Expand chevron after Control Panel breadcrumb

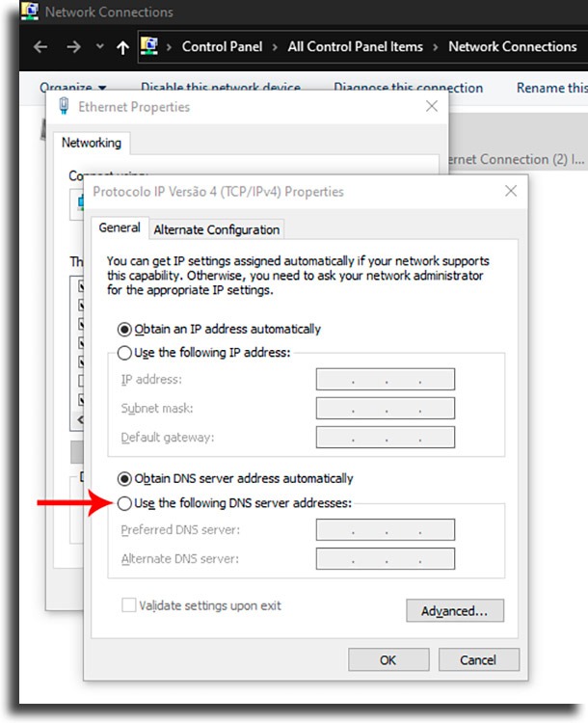click(x=275, y=47)
